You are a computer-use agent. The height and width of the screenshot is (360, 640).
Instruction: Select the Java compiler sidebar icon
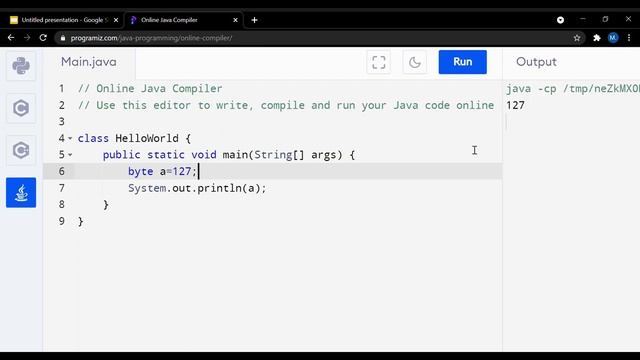(x=21, y=193)
